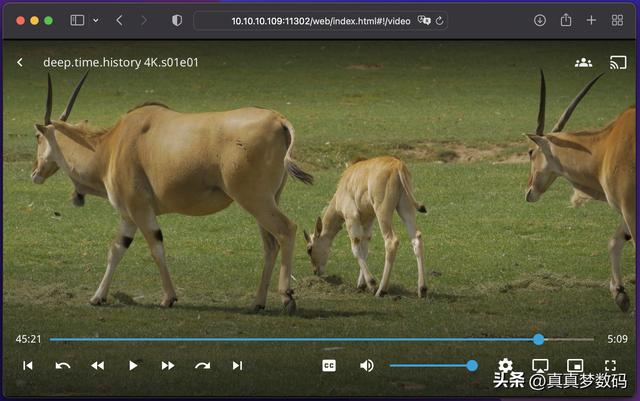Fast forward with the double right arrows

click(x=168, y=365)
